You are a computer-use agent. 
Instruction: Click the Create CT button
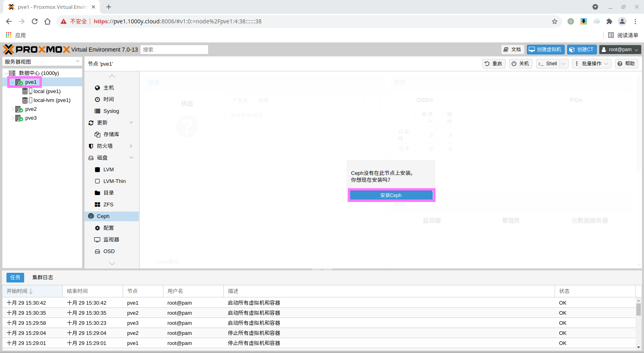tap(582, 50)
